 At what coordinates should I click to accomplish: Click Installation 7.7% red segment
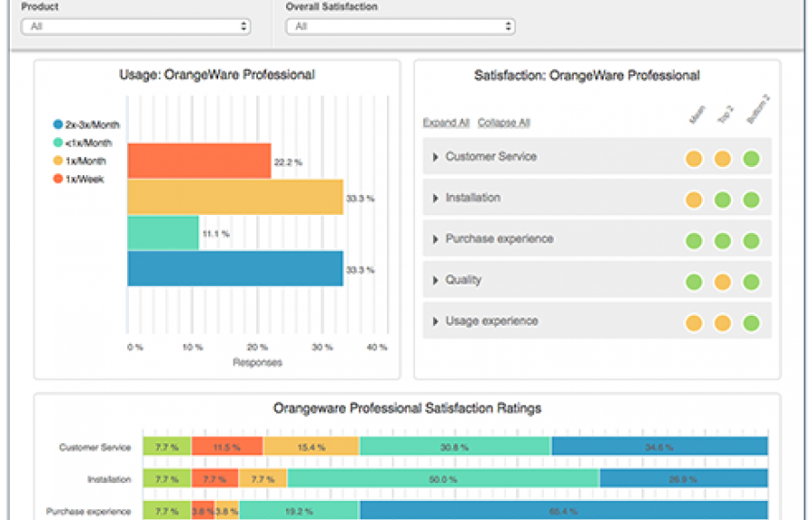click(215, 478)
